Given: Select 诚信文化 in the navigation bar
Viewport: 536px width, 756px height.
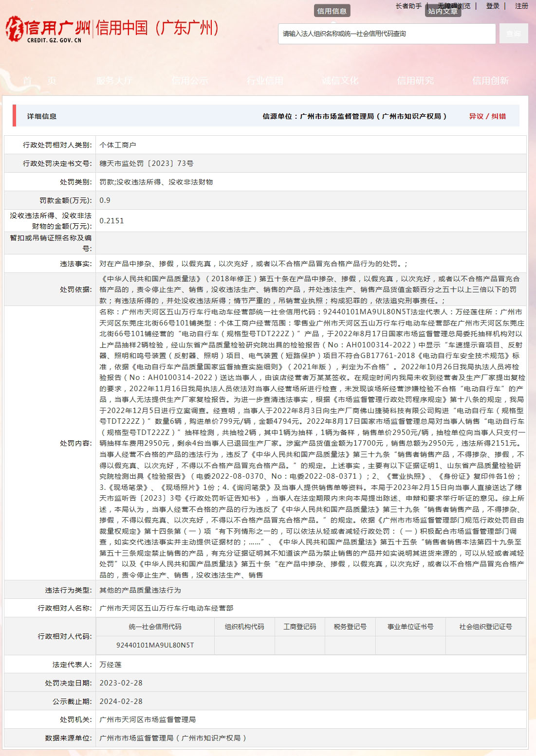Looking at the screenshot, I should click(x=340, y=81).
